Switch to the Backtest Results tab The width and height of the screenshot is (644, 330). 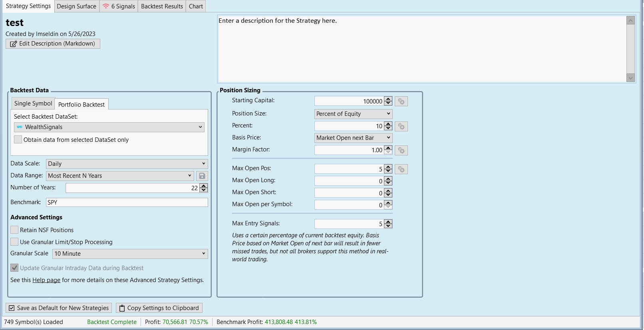tap(162, 6)
